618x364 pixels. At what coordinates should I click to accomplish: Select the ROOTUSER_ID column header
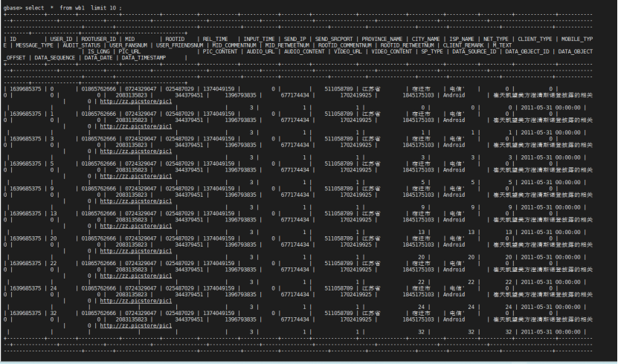[98, 39]
